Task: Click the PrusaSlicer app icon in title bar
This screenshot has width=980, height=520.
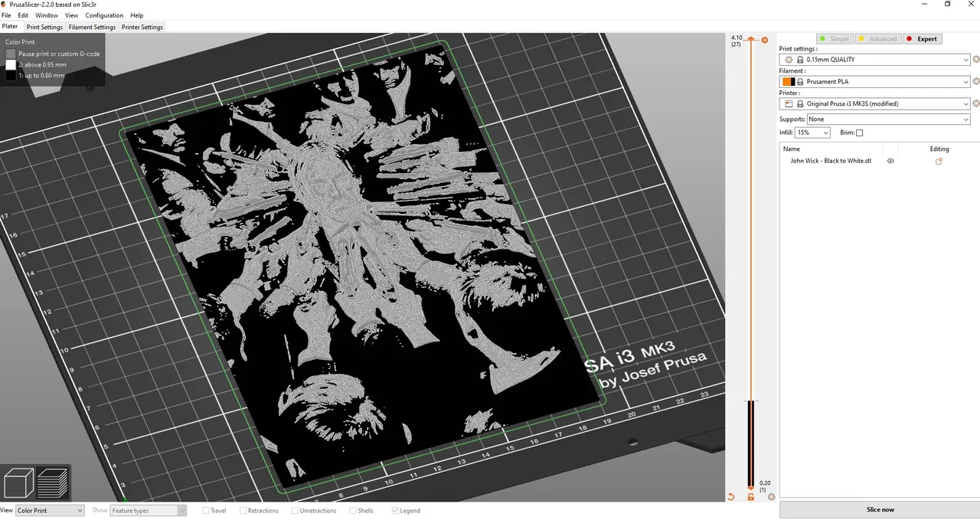Action: (x=5, y=4)
